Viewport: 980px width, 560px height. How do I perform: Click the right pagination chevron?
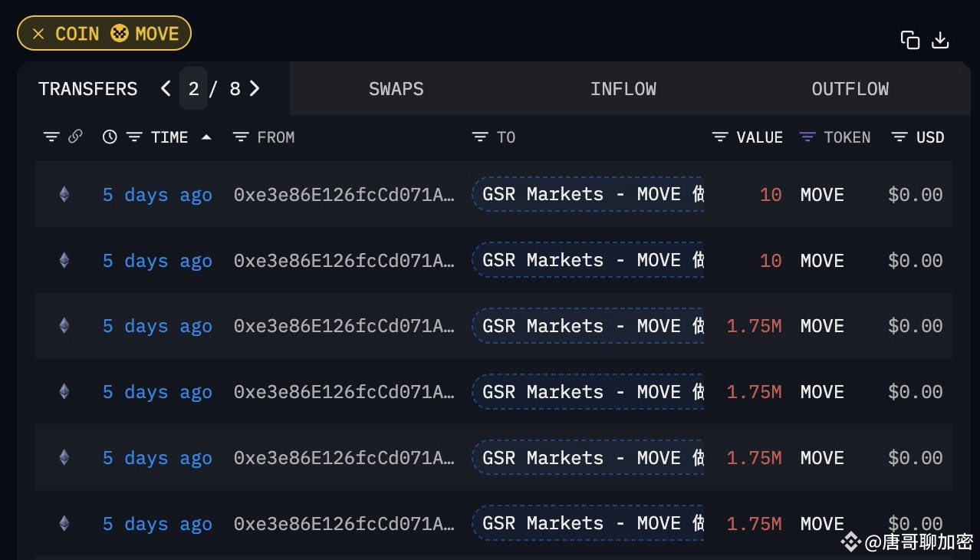coord(255,88)
